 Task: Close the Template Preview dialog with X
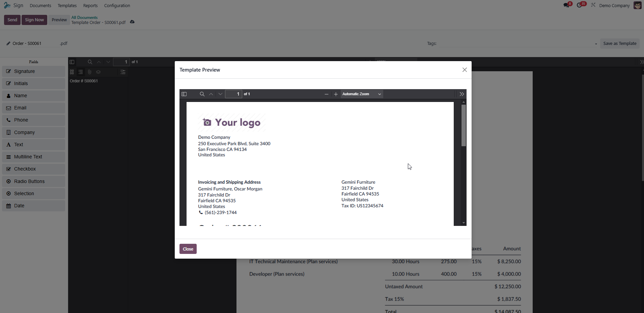pos(465,70)
